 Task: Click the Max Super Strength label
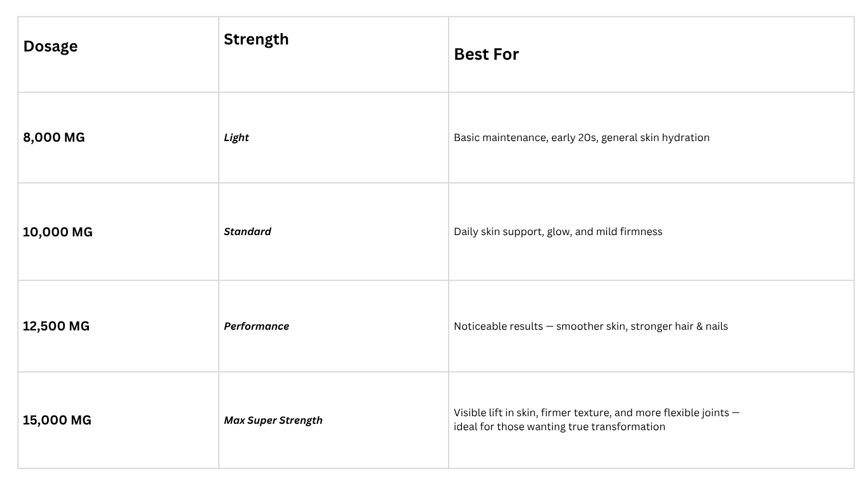[x=273, y=421]
